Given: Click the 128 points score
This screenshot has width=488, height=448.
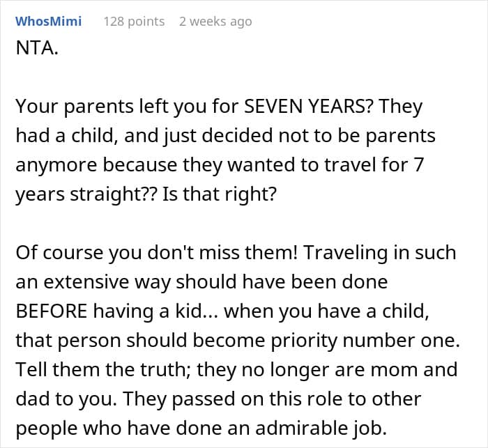Looking at the screenshot, I should (134, 21).
